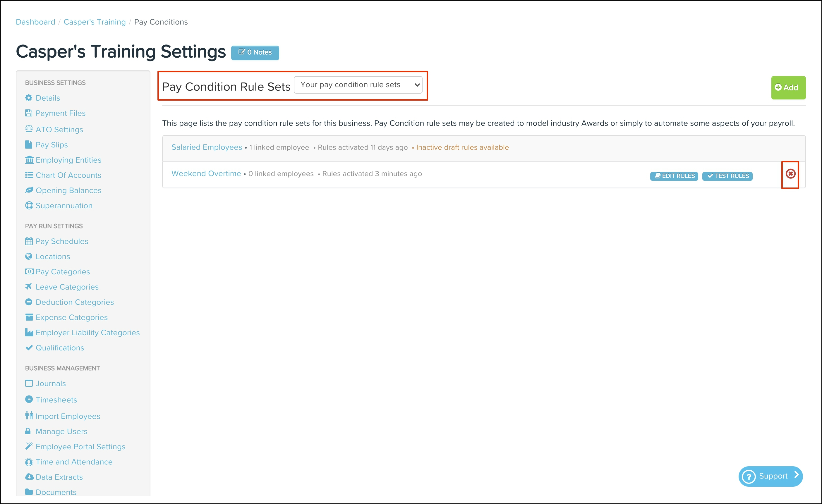Open Pay Categories in sidebar
Screen dimensions: 822x504
(x=63, y=271)
